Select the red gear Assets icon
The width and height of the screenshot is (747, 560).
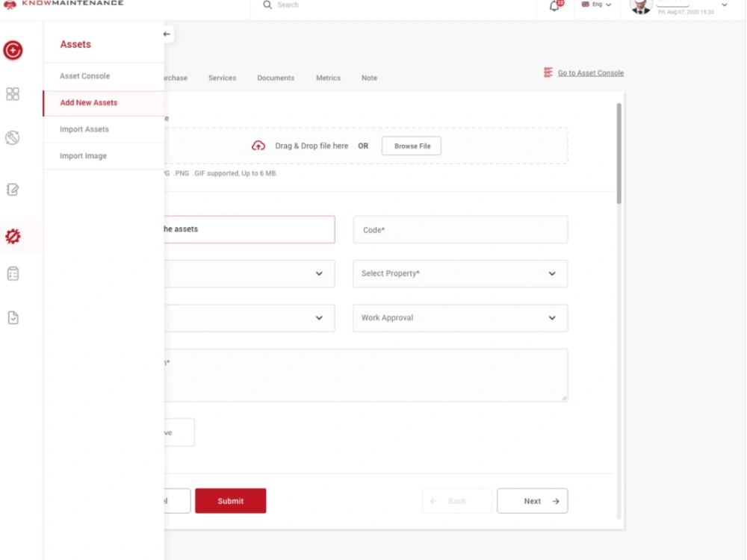click(x=13, y=236)
